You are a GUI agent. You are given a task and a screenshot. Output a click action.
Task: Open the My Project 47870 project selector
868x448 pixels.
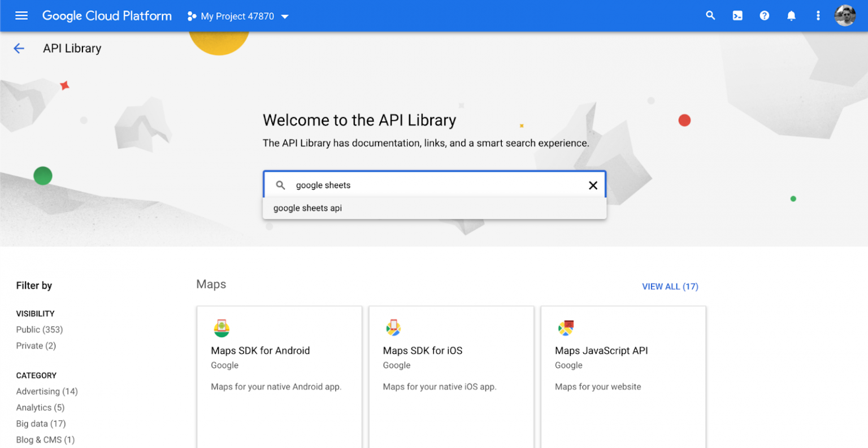(238, 16)
